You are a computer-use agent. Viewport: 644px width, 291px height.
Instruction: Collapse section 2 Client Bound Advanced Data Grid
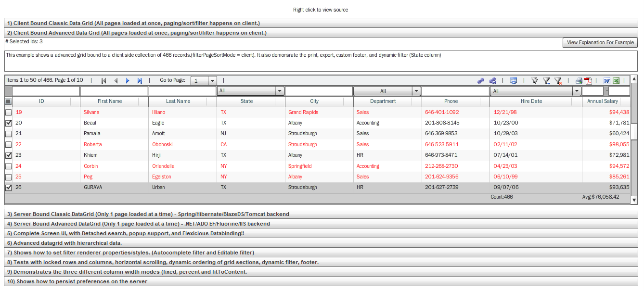tap(321, 33)
